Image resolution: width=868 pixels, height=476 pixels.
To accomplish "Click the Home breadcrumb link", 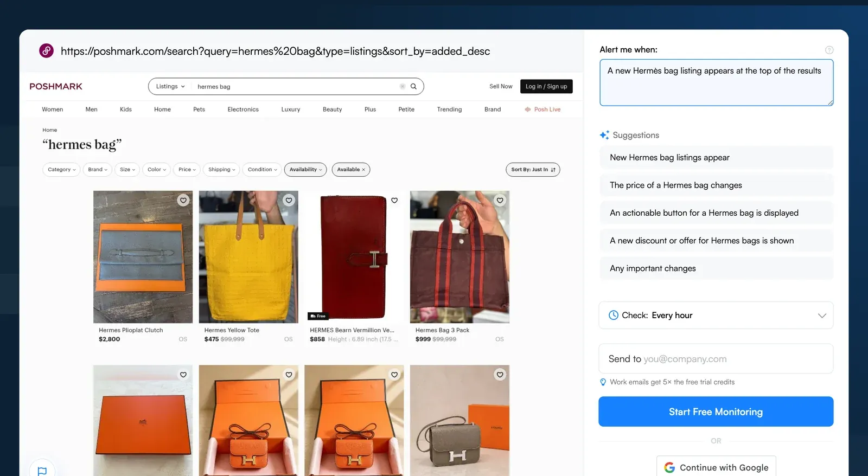I will 50,130.
